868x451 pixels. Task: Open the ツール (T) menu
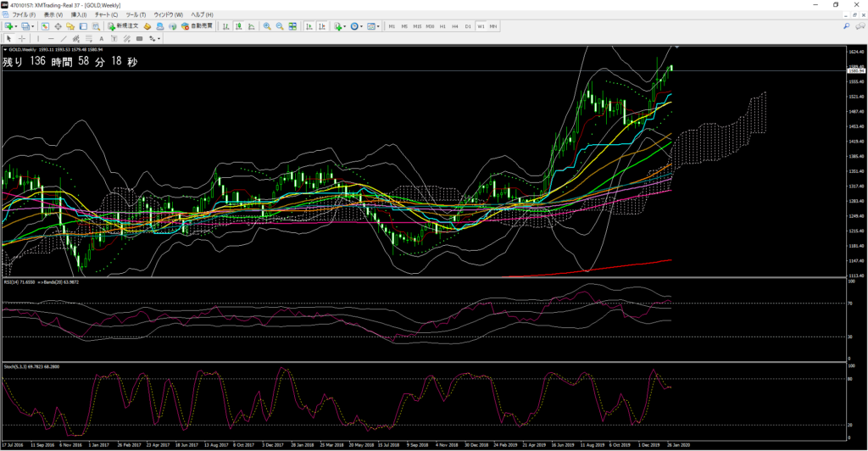[136, 15]
